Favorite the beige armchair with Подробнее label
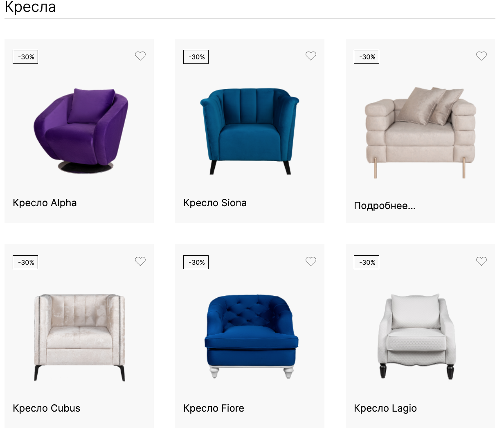The image size is (504, 428). pyautogui.click(x=482, y=56)
